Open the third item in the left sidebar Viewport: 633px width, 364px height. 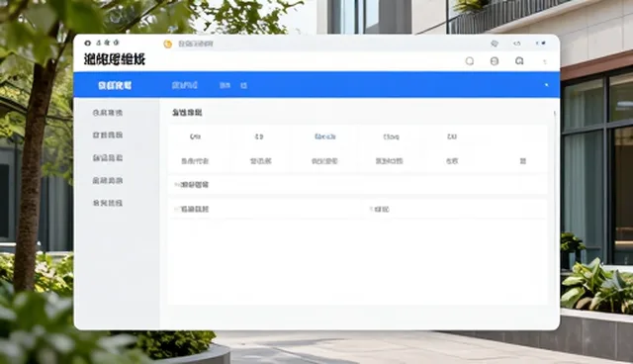[x=108, y=158]
